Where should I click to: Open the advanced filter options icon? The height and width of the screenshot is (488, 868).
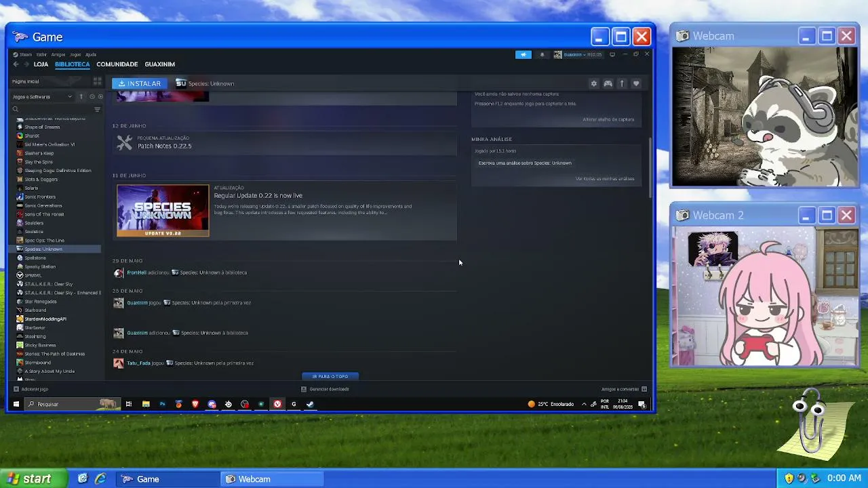pos(97,109)
